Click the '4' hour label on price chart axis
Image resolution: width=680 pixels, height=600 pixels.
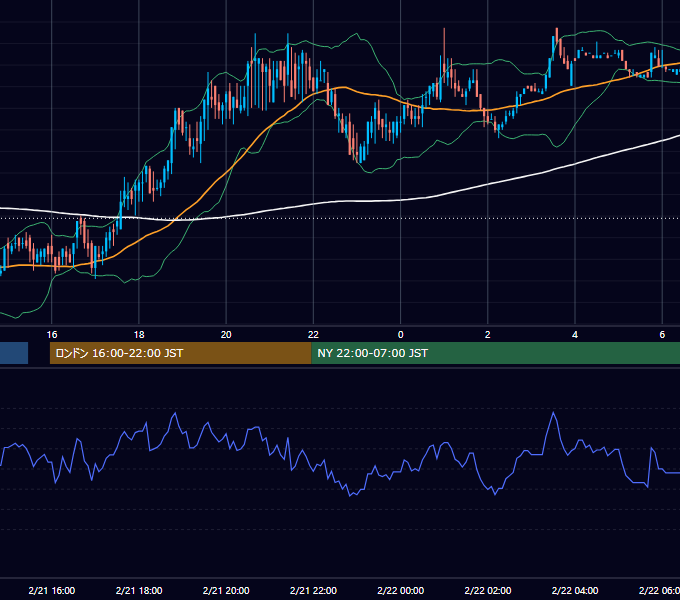pyautogui.click(x=575, y=335)
